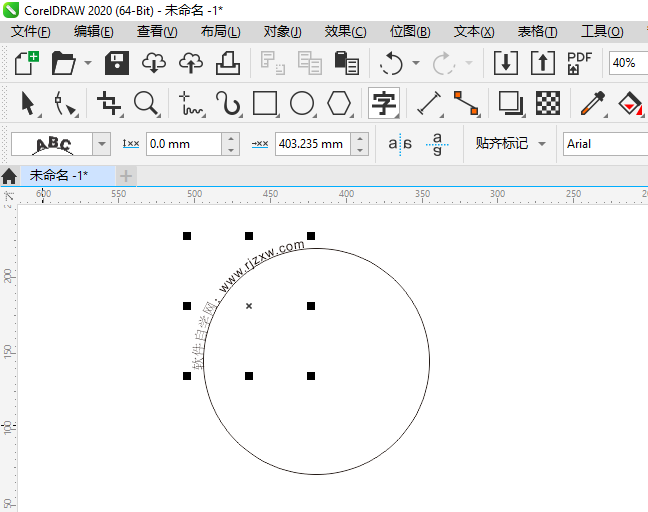Select the Drop Shadow tool
This screenshot has height=512, width=648.
click(x=511, y=103)
